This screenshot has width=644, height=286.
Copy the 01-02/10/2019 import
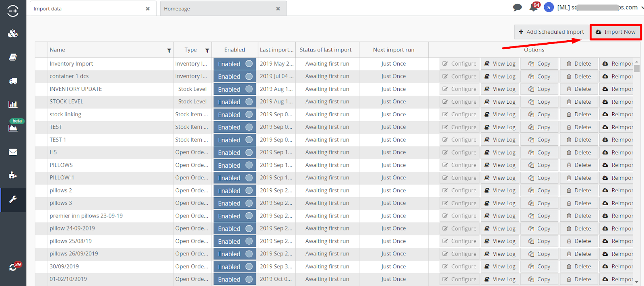tap(539, 279)
